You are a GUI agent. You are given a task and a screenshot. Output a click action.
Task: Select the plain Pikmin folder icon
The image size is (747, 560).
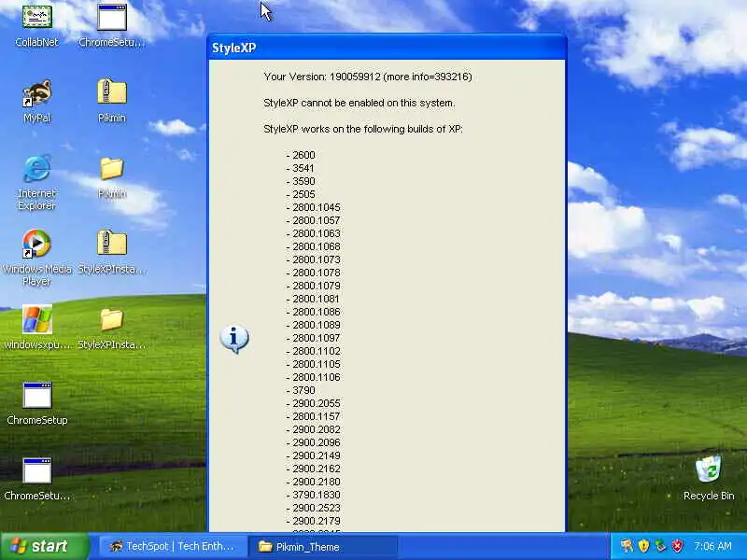coord(112,169)
